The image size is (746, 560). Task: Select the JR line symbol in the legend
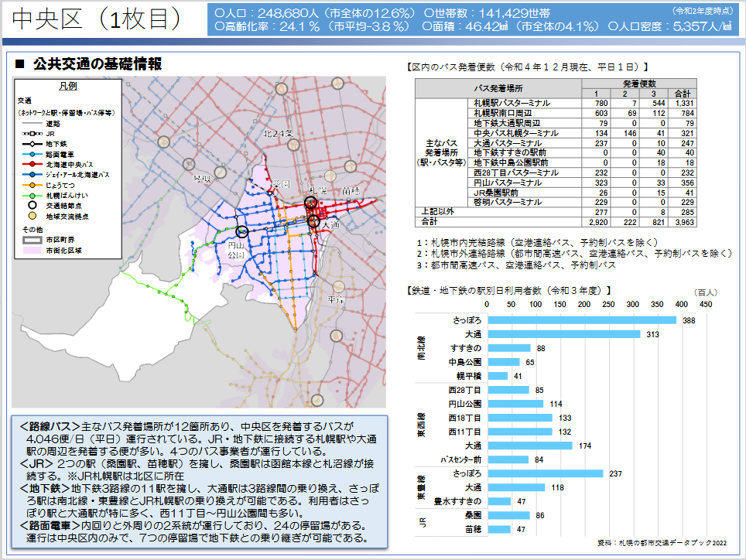(33, 134)
